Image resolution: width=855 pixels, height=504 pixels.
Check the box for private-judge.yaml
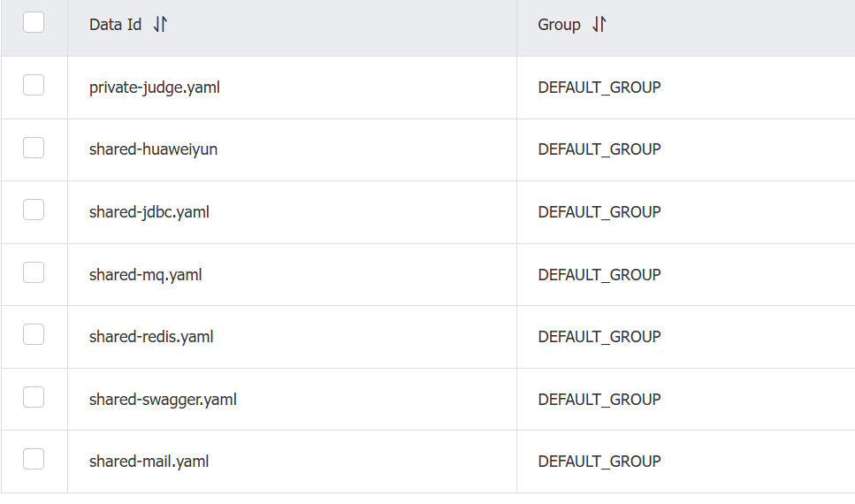point(34,85)
